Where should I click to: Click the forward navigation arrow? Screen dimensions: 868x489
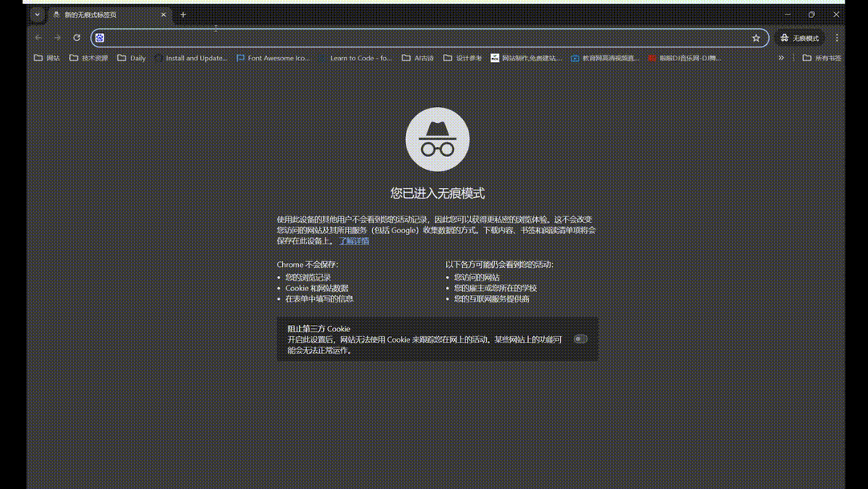pyautogui.click(x=58, y=38)
